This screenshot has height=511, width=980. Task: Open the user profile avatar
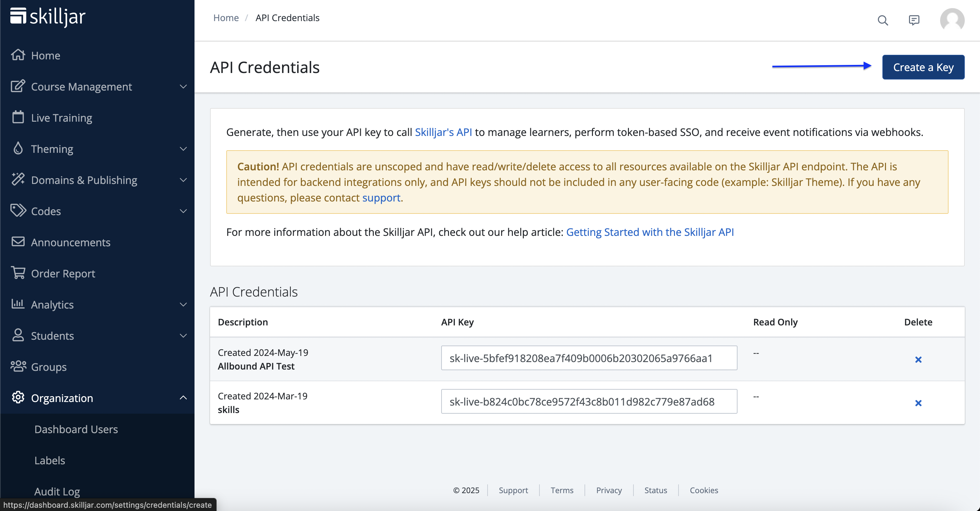click(x=952, y=20)
